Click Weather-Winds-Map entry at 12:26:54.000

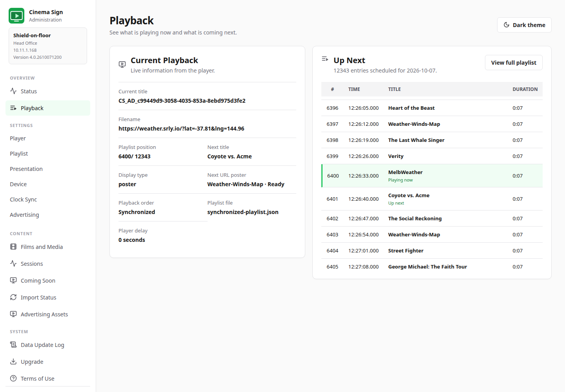432,234
